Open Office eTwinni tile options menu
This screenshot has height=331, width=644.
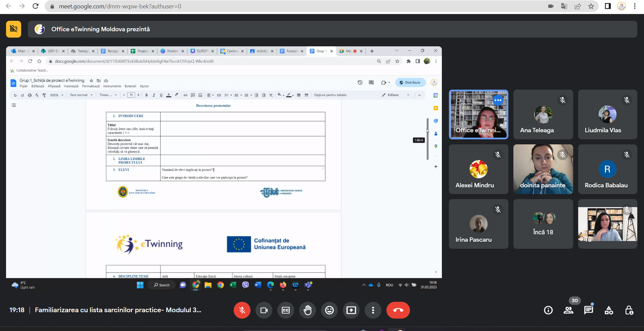(x=498, y=100)
